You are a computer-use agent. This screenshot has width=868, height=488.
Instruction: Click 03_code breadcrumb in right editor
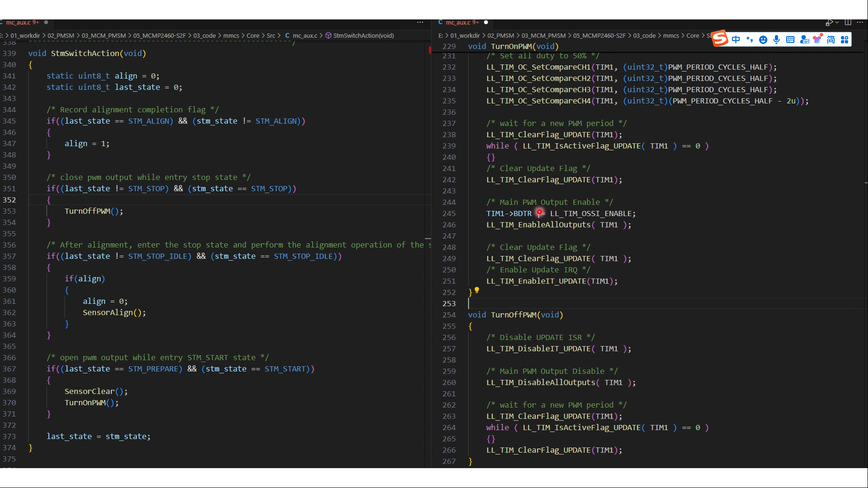[644, 36]
